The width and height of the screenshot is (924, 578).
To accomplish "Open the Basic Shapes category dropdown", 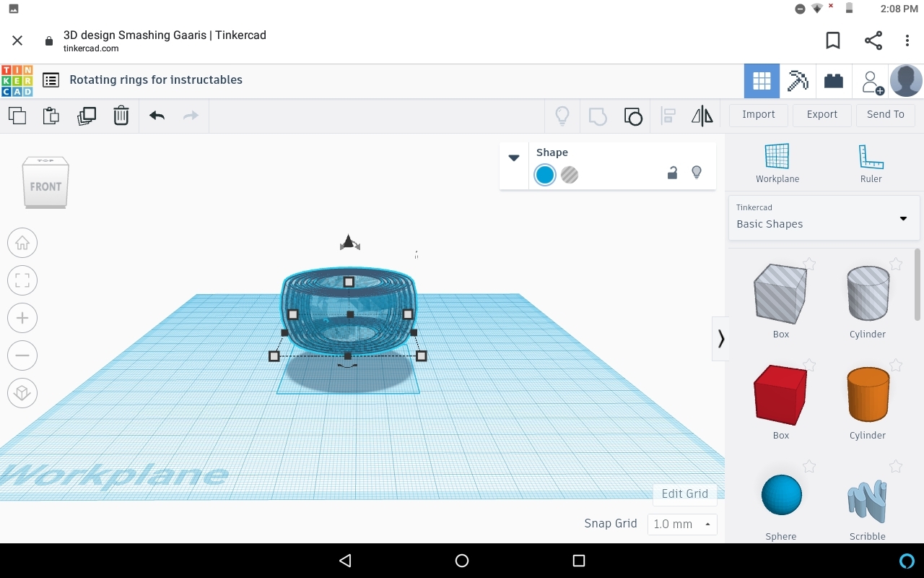I will point(824,217).
